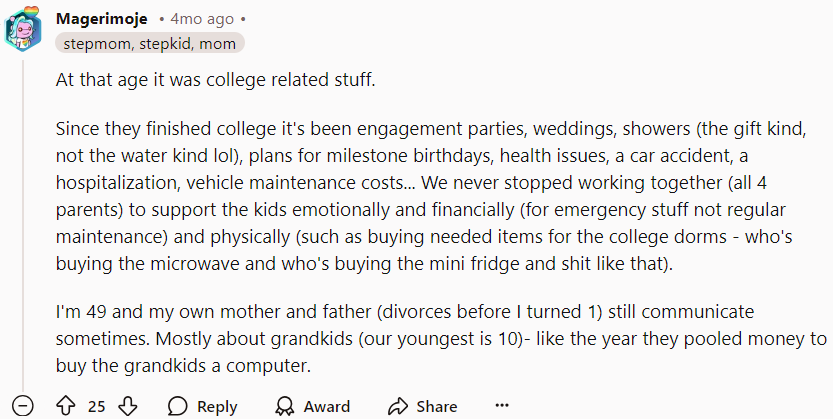Click the 'Reply' text label

pyautogui.click(x=217, y=406)
